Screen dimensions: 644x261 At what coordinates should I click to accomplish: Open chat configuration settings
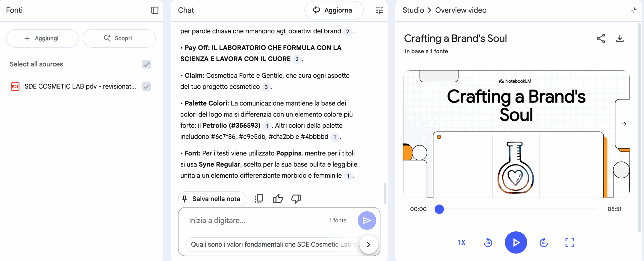(379, 10)
